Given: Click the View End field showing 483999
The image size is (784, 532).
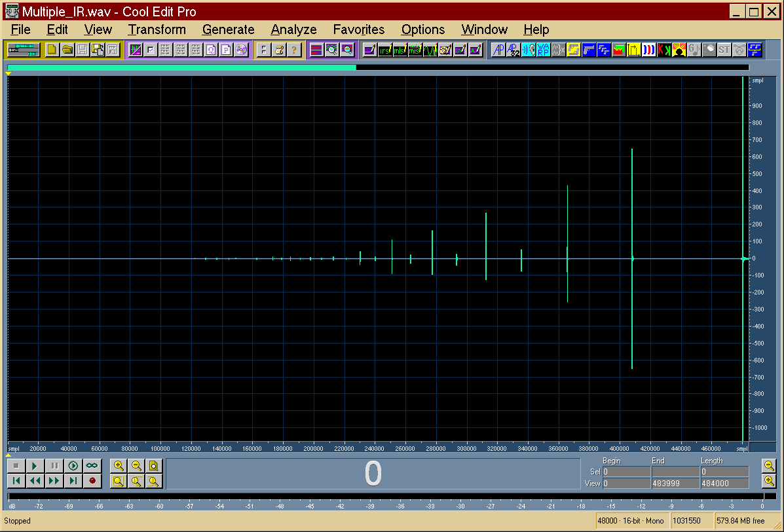Looking at the screenshot, I should 675,483.
